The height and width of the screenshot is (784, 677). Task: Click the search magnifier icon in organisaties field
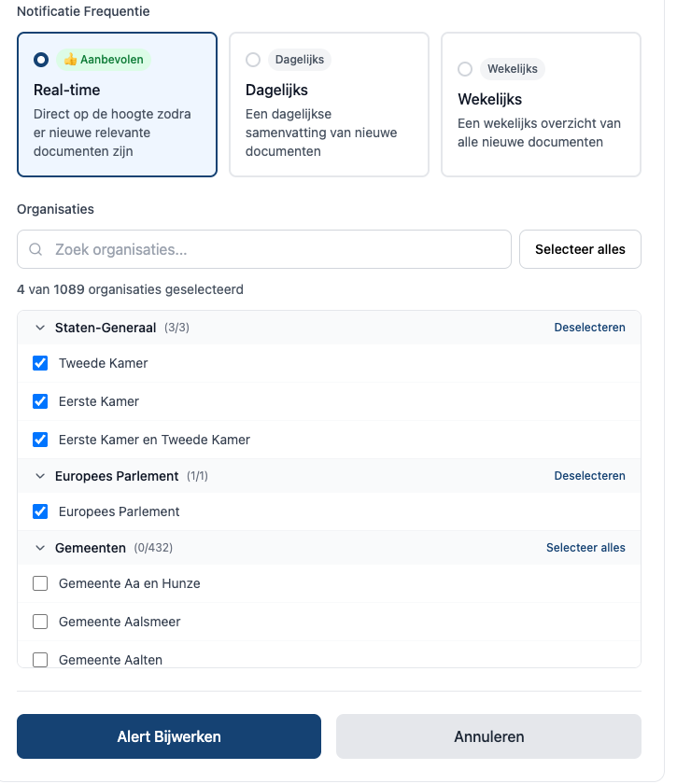click(36, 250)
